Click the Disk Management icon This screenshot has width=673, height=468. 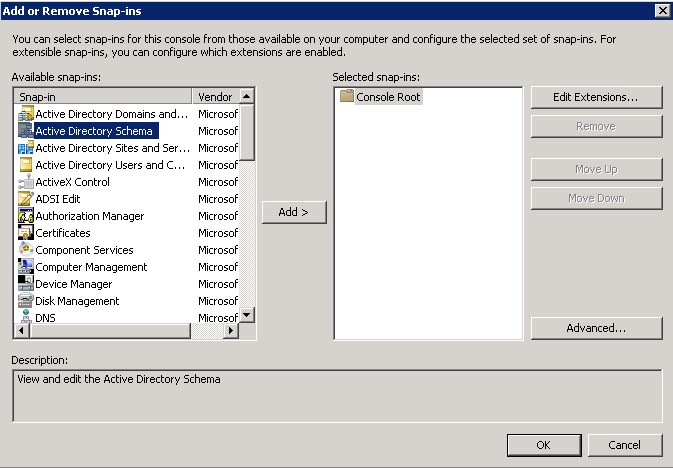[x=26, y=301]
